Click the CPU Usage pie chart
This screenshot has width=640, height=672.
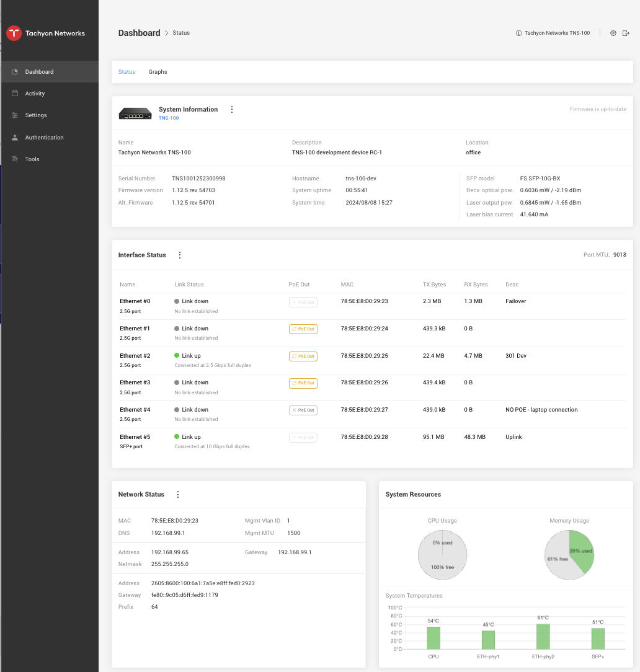pos(442,555)
